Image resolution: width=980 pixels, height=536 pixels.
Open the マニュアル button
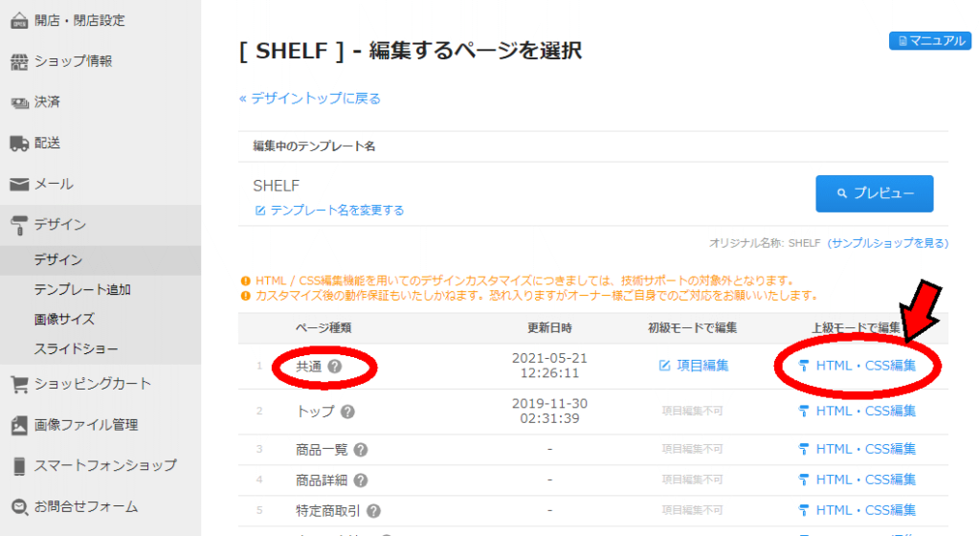(930, 40)
